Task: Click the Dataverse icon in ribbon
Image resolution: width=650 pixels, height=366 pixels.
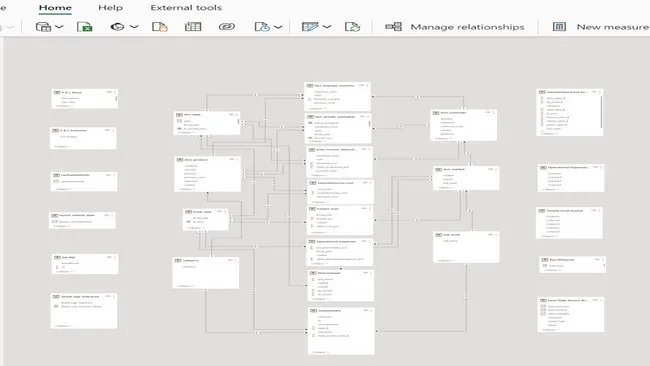Action: coord(227,27)
